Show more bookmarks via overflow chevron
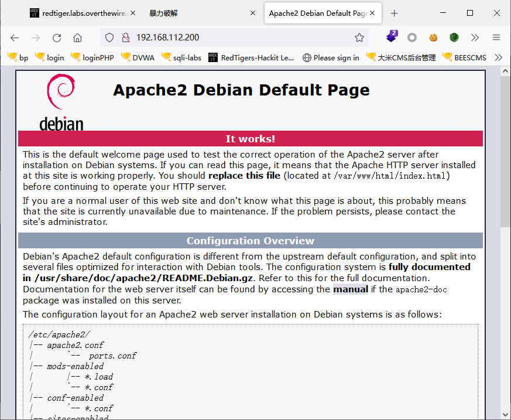 pyautogui.click(x=498, y=57)
